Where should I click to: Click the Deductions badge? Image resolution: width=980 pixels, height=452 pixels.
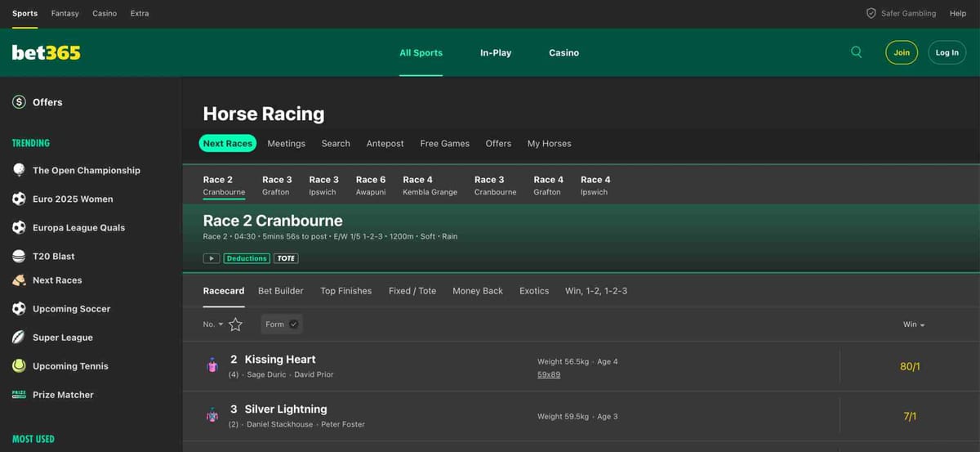(x=247, y=258)
